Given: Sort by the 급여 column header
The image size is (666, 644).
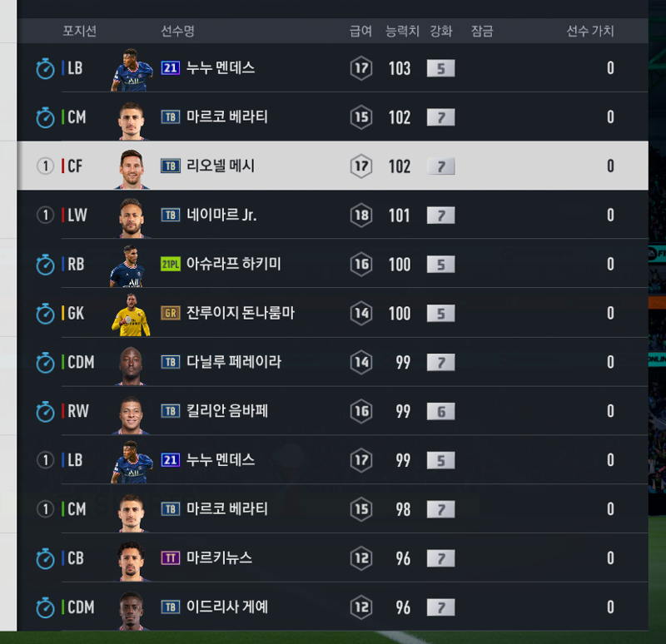Looking at the screenshot, I should 360,31.
